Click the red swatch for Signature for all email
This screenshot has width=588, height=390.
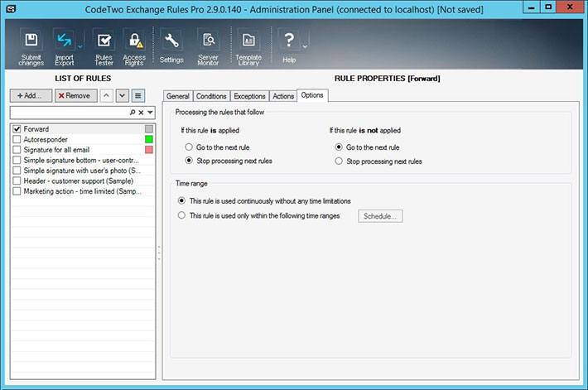tap(149, 150)
